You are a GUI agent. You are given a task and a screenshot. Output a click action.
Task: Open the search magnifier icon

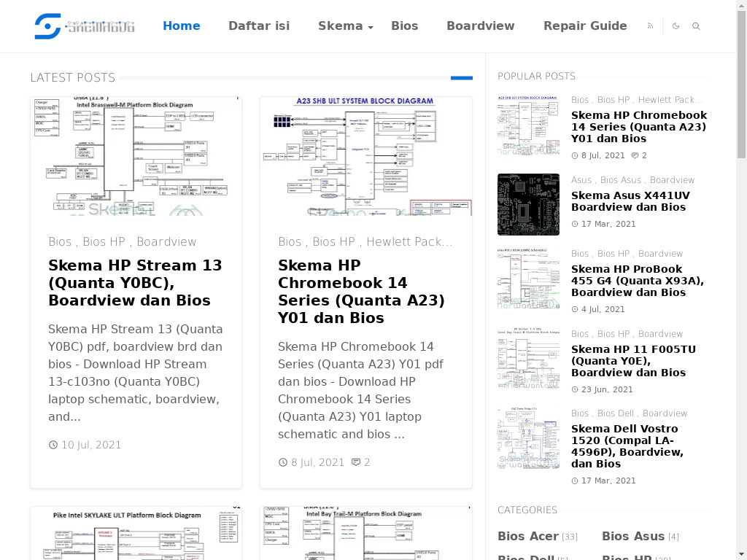point(696,26)
